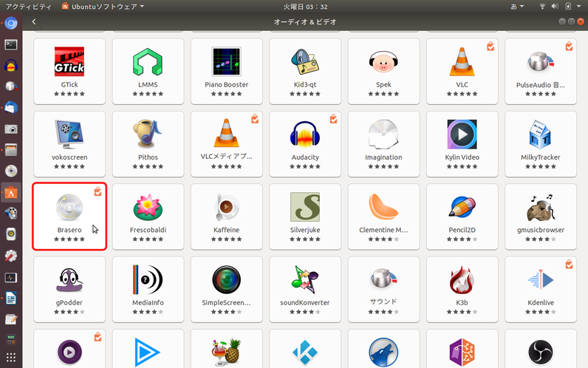Open the gmusicbrowser app tile

click(541, 217)
